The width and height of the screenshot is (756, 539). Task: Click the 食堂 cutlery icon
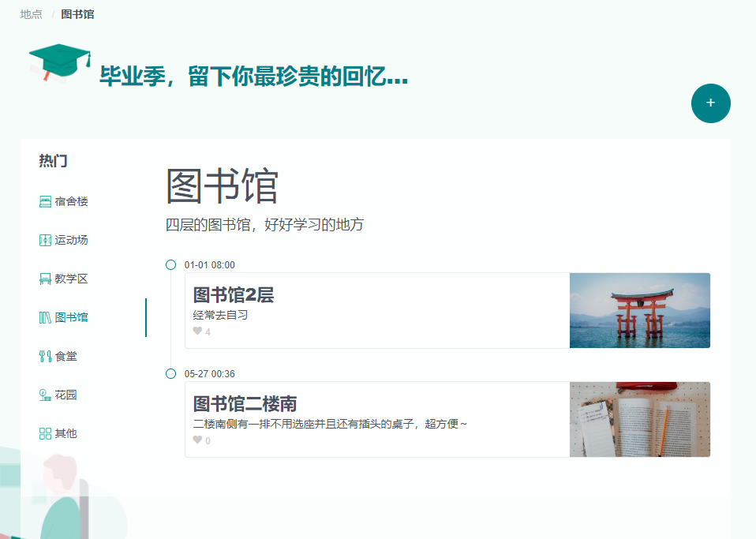(x=43, y=356)
